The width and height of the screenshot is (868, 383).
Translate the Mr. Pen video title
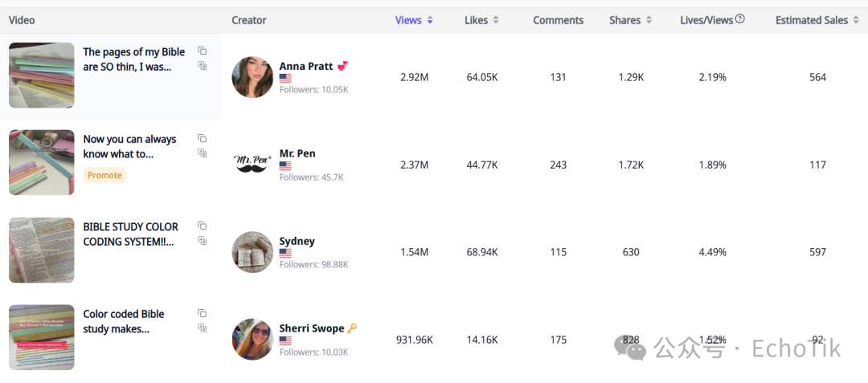pyautogui.click(x=202, y=153)
